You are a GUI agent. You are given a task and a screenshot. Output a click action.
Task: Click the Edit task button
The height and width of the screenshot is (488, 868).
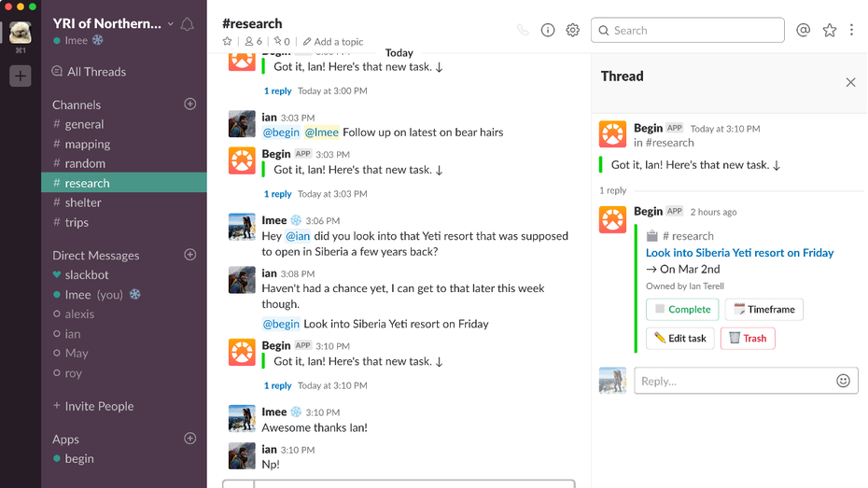click(x=680, y=338)
